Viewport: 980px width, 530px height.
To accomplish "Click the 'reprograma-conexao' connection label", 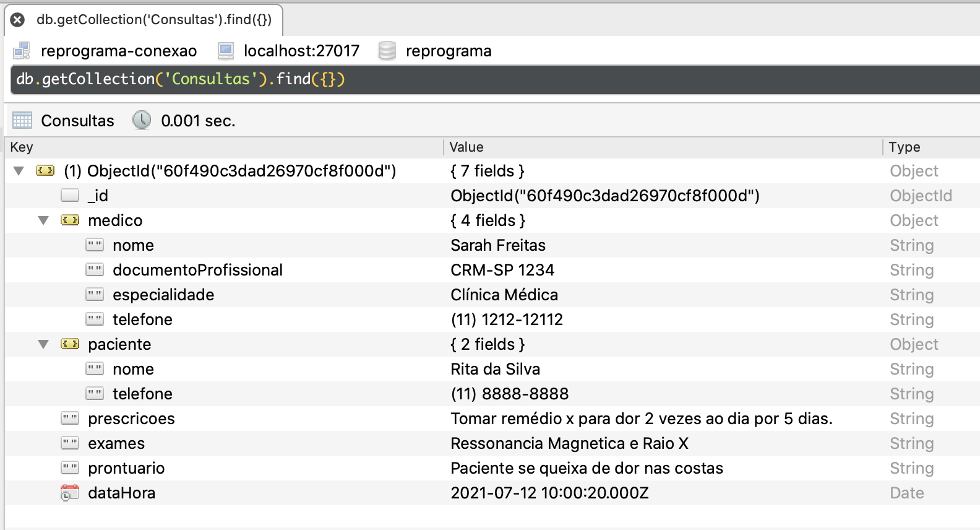I will pyautogui.click(x=119, y=51).
